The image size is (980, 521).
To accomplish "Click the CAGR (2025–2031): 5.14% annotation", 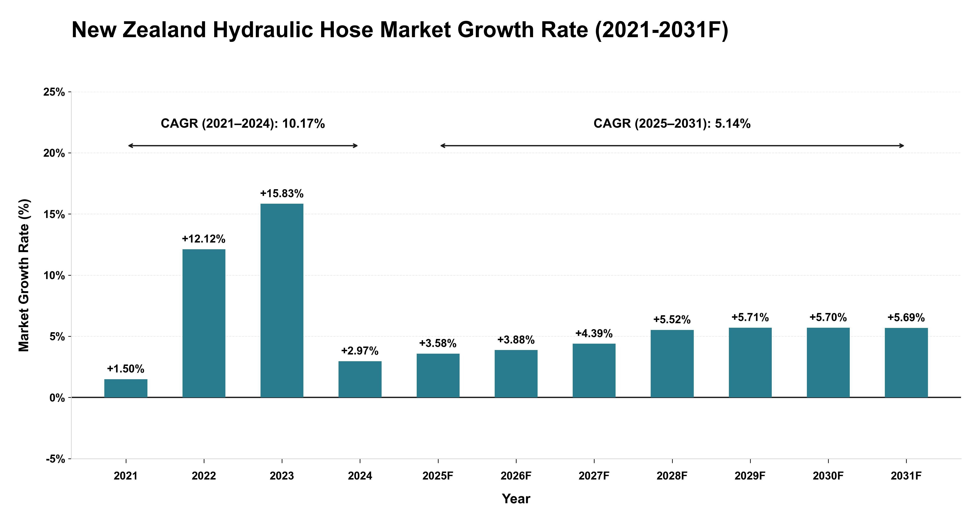I will coord(672,123).
